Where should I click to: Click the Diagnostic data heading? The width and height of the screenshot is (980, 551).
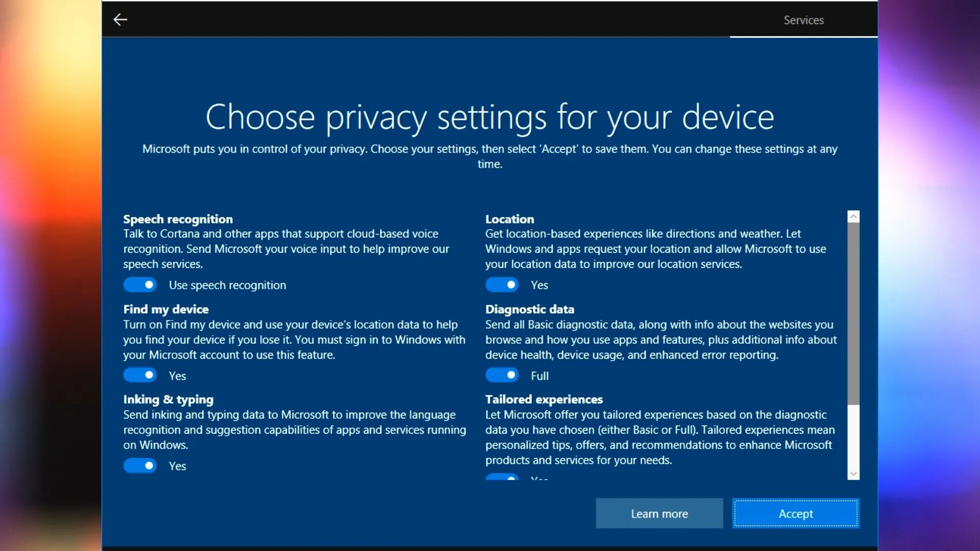[530, 309]
